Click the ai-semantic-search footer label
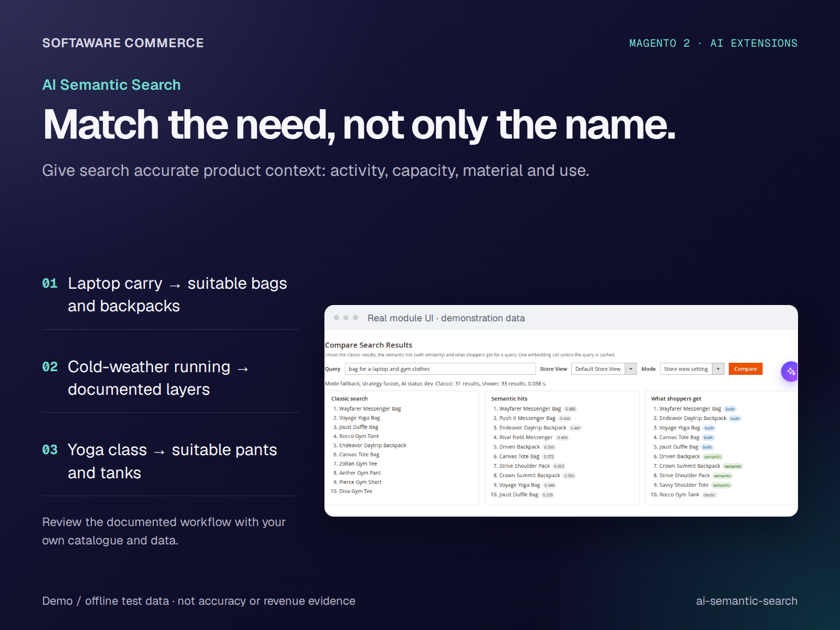This screenshot has width=840, height=630. point(747,601)
